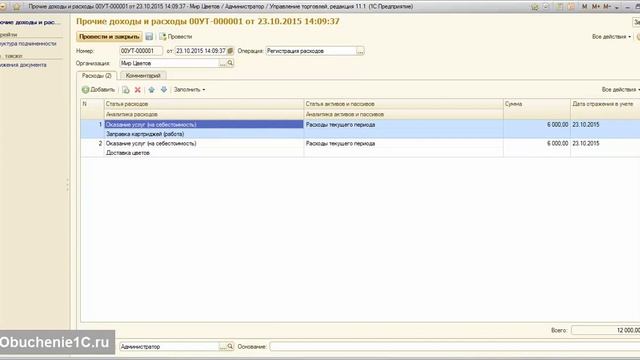Click the M memory button in title bar
The height and width of the screenshot is (360, 640).
point(584,7)
